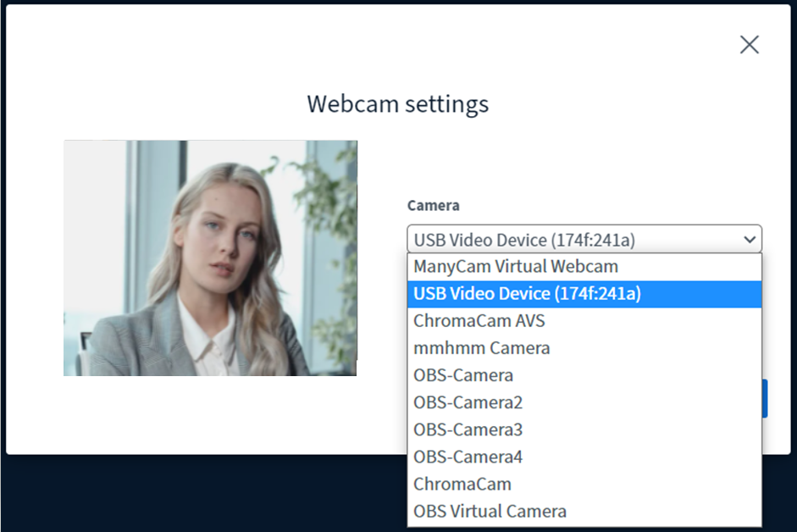This screenshot has width=797, height=532.
Task: Switch camera to OBS-Camera3
Action: (468, 429)
